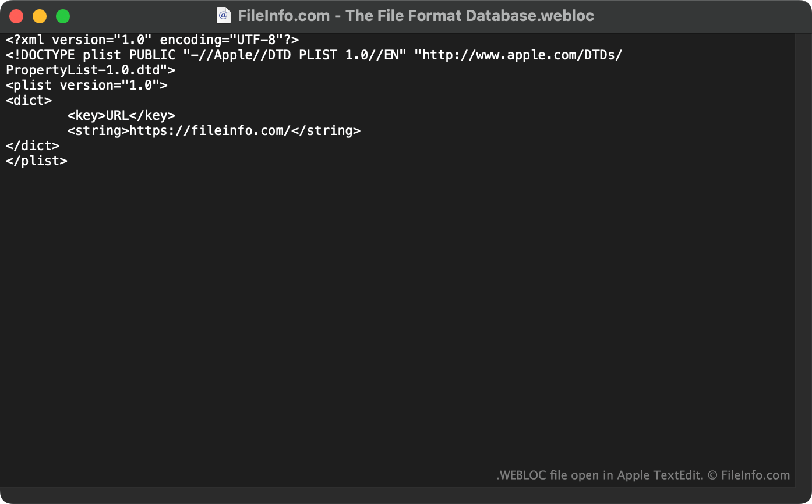This screenshot has width=812, height=504.
Task: Click the yellow minimize traffic light
Action: coord(39,16)
